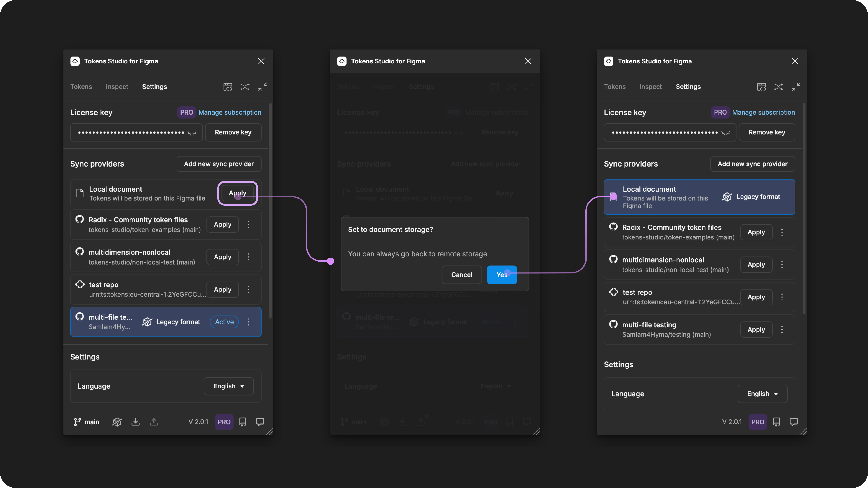Show license key using eye icon in right panel

click(x=726, y=133)
